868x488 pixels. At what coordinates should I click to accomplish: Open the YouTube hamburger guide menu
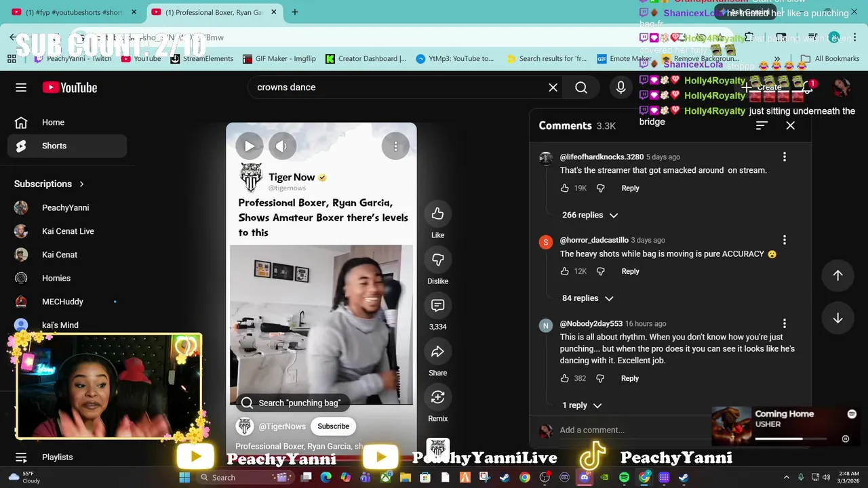(x=21, y=87)
